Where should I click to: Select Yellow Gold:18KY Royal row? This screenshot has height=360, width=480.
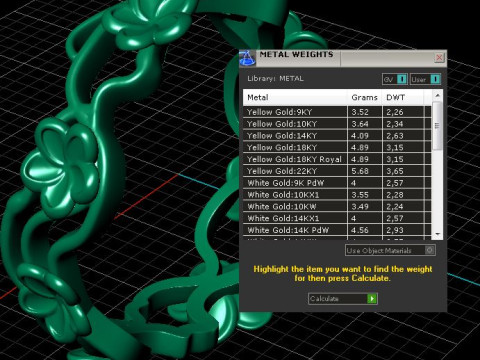click(x=337, y=159)
